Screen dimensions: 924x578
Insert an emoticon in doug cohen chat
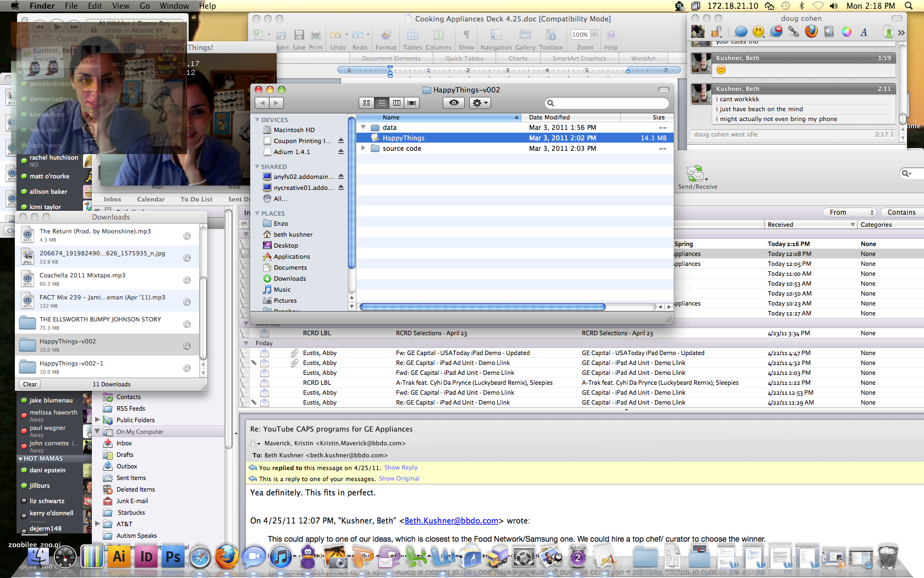pos(758,31)
